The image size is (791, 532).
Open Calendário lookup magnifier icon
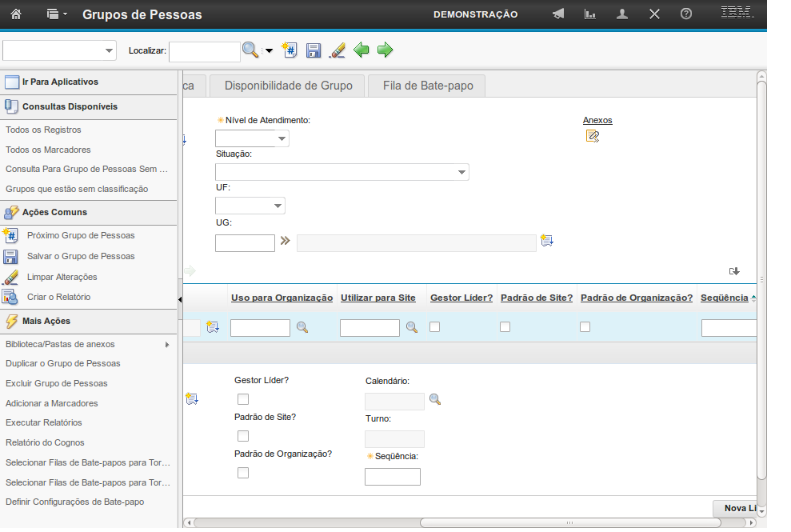pos(435,400)
